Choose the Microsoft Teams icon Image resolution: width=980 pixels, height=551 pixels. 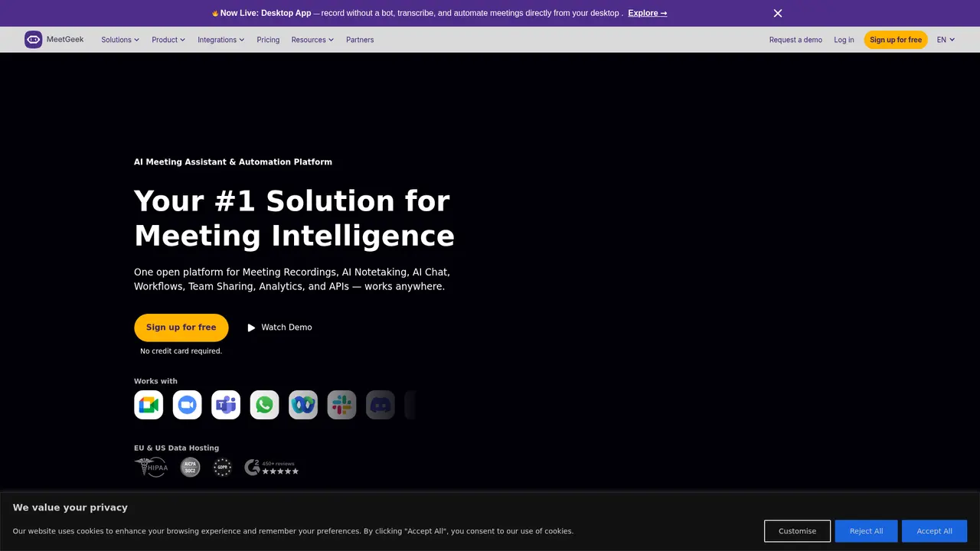(226, 405)
